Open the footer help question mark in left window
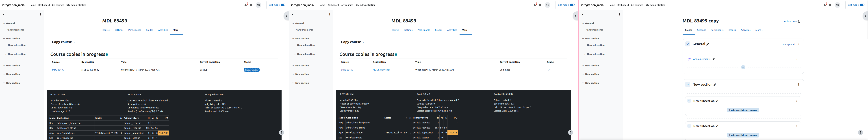The height and width of the screenshot is (140, 868). point(281,133)
